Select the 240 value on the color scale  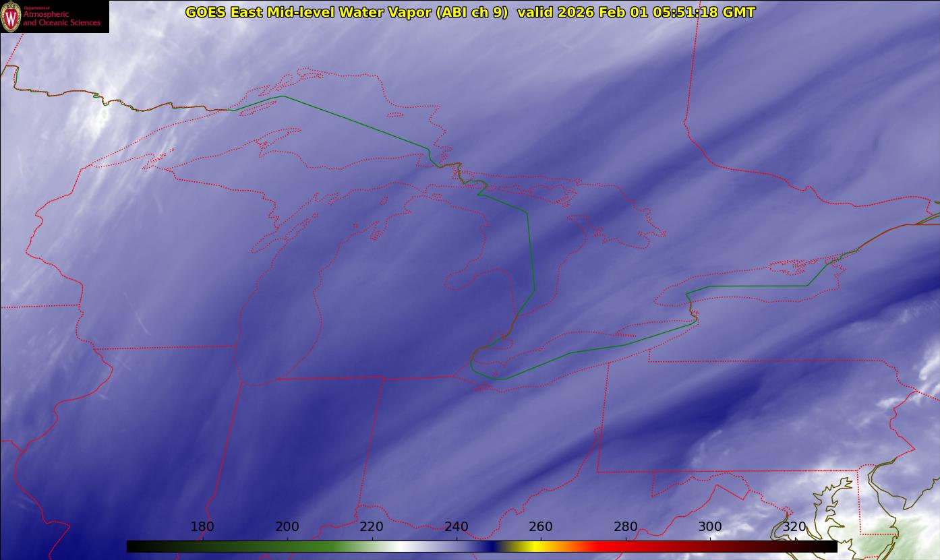[457, 526]
